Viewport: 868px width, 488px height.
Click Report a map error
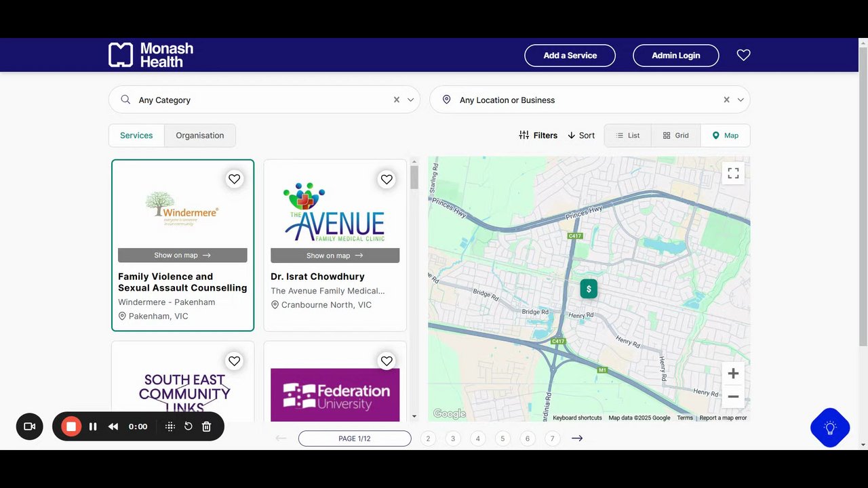[723, 418]
